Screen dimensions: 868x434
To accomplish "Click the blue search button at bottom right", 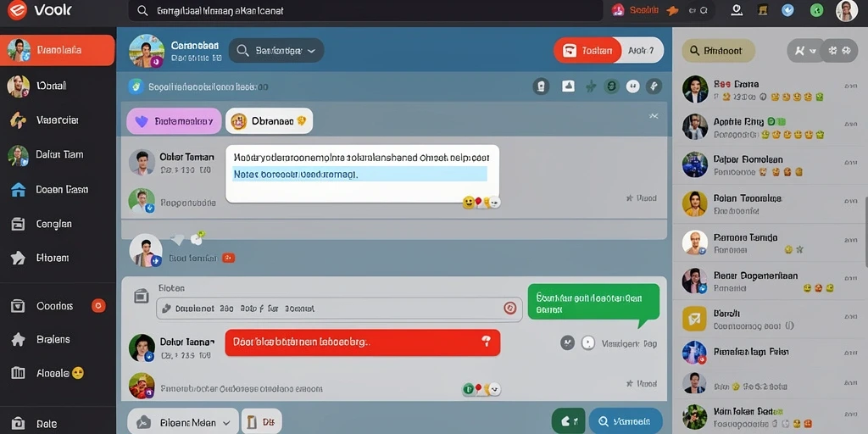I will [x=626, y=420].
